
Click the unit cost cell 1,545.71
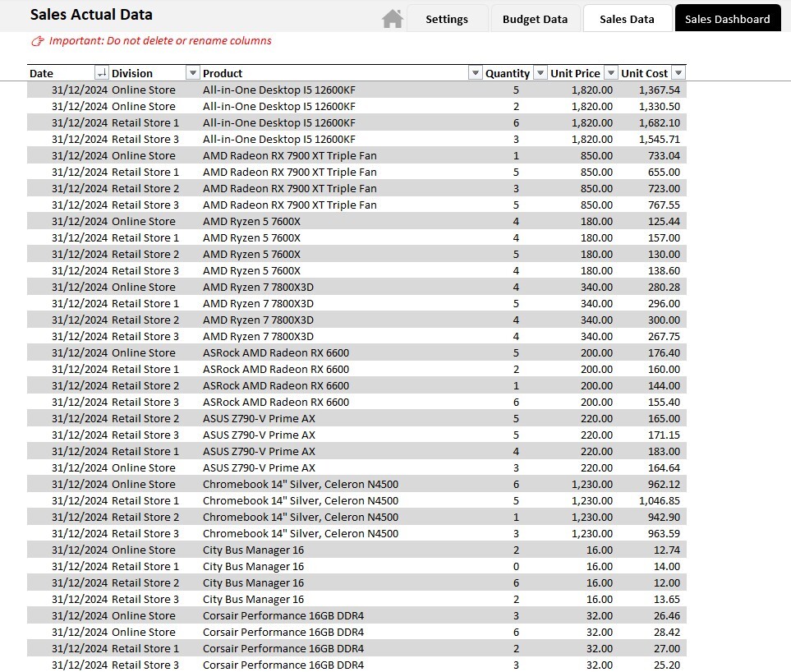click(660, 139)
